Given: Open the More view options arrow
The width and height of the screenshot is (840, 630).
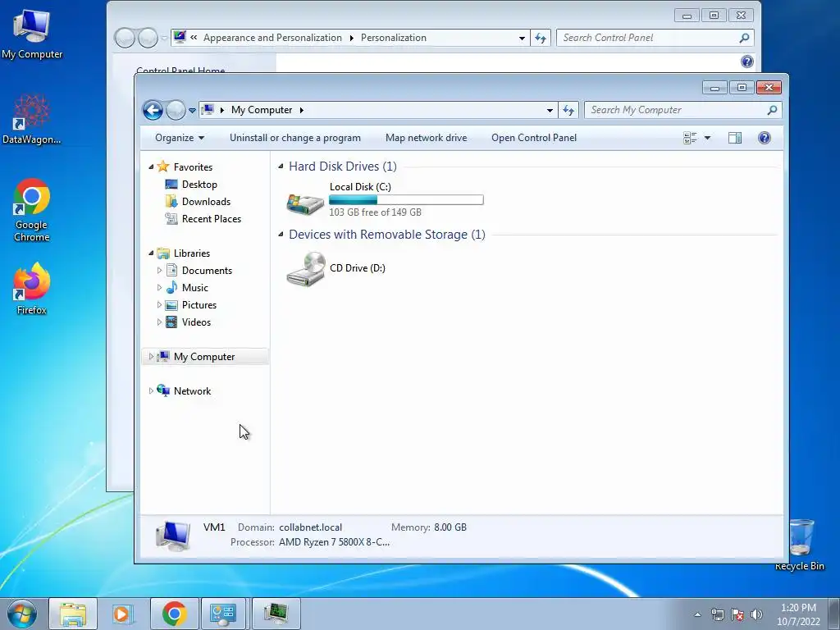Looking at the screenshot, I should [707, 138].
